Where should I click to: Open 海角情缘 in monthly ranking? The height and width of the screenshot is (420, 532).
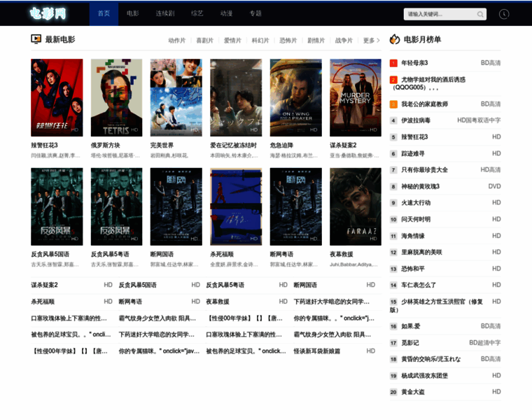[x=412, y=236]
